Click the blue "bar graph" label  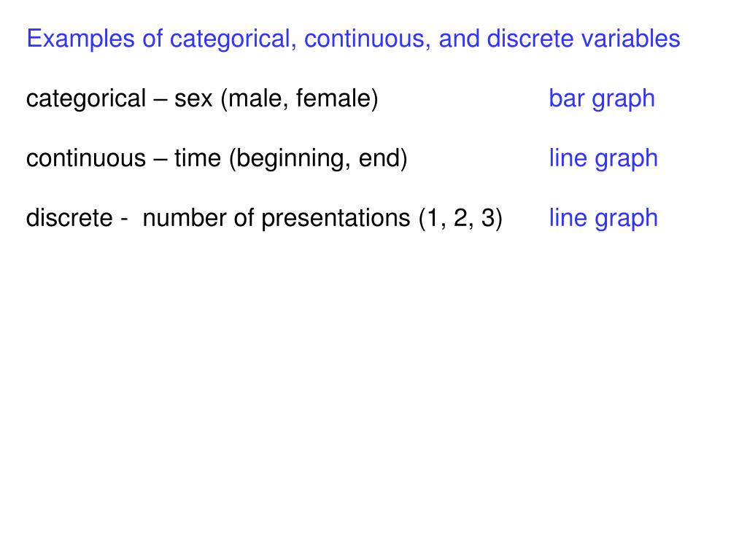(602, 99)
